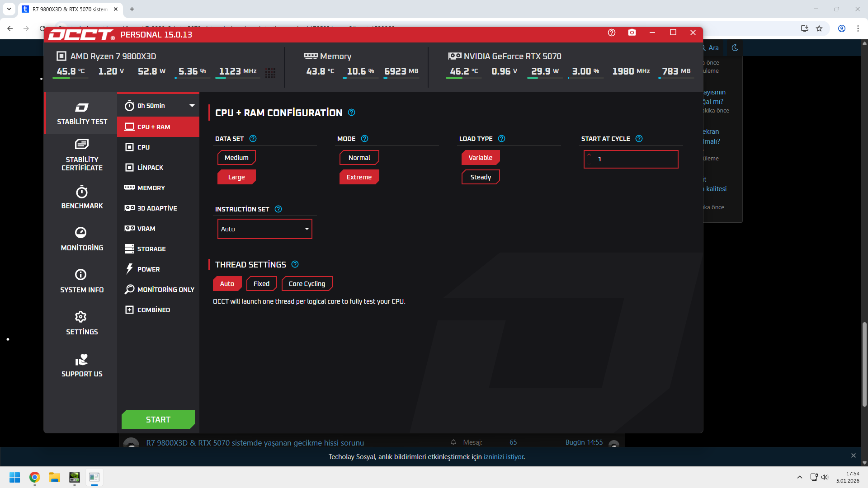Open a new Chrome tab

[x=132, y=9]
